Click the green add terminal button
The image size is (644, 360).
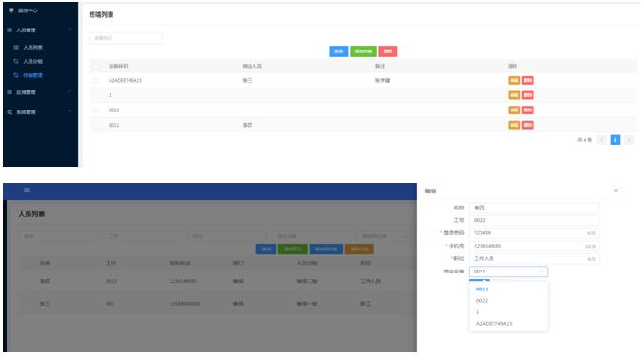(363, 51)
